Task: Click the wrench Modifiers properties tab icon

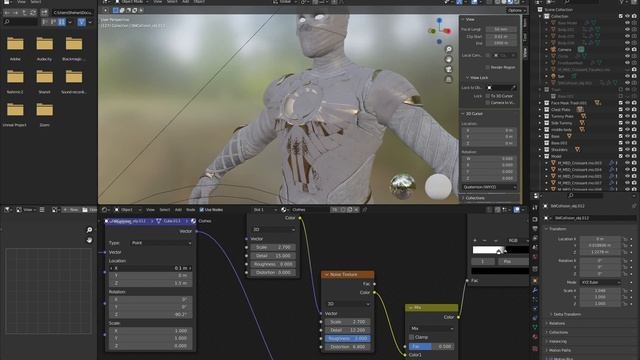Action: tap(535, 290)
